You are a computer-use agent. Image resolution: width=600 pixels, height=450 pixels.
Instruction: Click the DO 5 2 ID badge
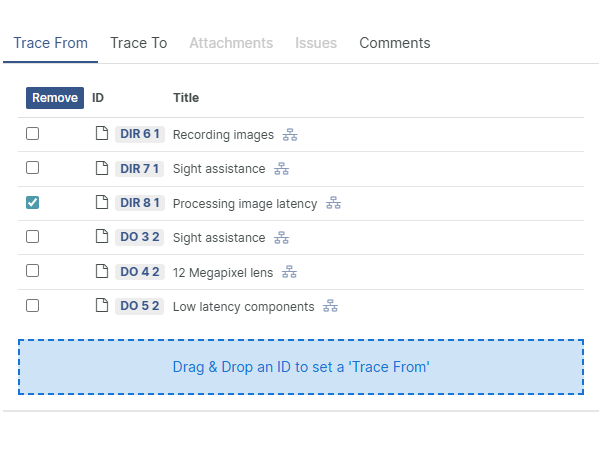140,306
